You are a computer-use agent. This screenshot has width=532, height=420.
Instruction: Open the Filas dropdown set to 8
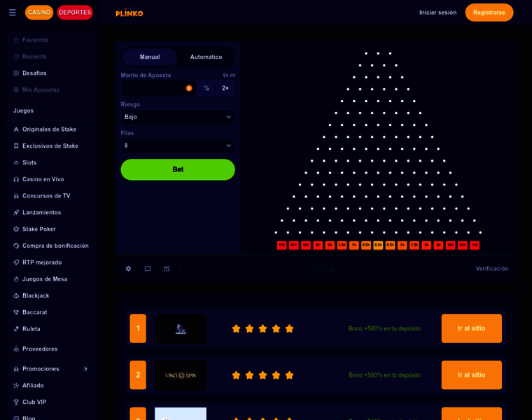[178, 146]
